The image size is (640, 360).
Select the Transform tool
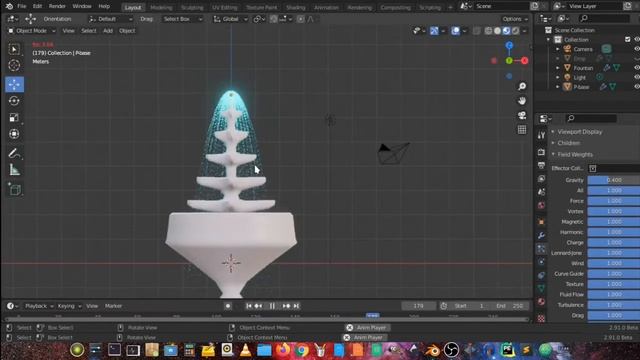(x=14, y=134)
